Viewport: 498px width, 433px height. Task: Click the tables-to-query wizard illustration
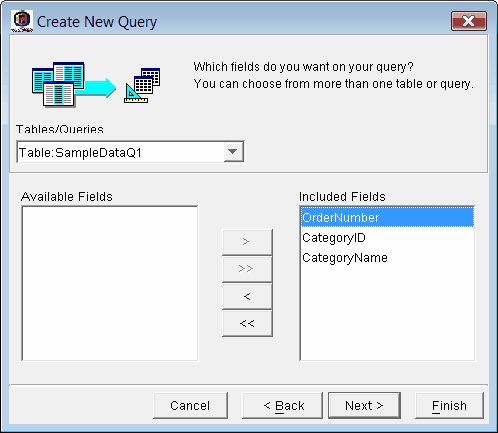96,84
